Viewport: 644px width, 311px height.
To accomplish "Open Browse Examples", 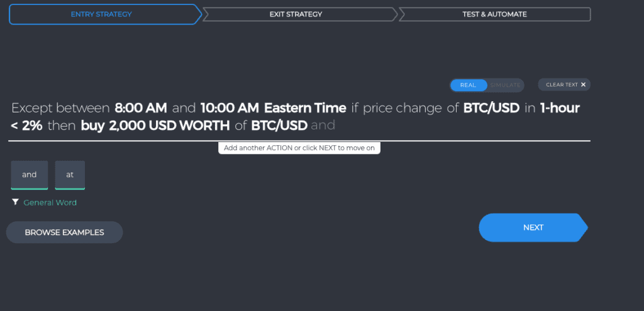I will (x=65, y=232).
